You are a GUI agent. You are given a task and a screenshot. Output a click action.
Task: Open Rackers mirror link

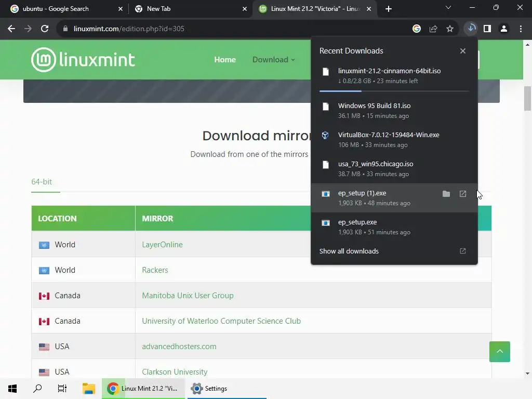coord(155,270)
